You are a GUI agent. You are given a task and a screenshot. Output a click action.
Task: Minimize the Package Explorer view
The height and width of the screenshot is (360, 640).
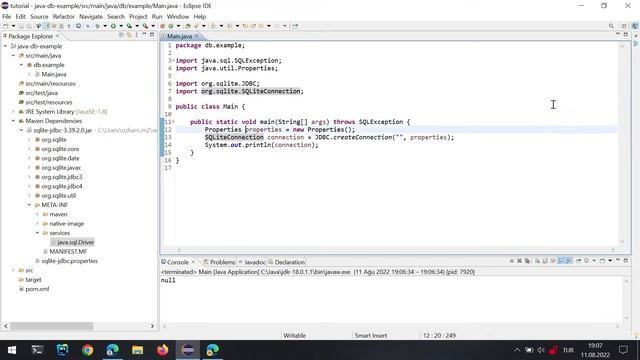coord(144,35)
